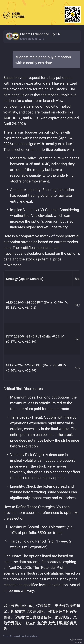Click the NFLX row's dollar value cell
84x644 pixels.
pos(77,368)
